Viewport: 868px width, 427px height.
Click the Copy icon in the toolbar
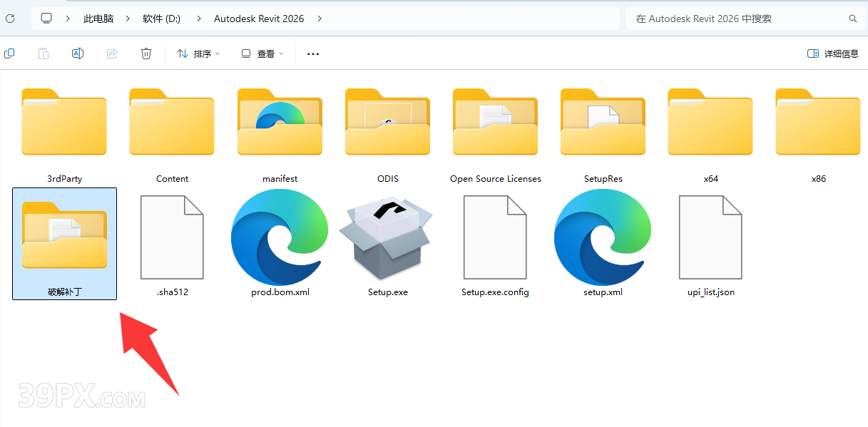[x=9, y=53]
